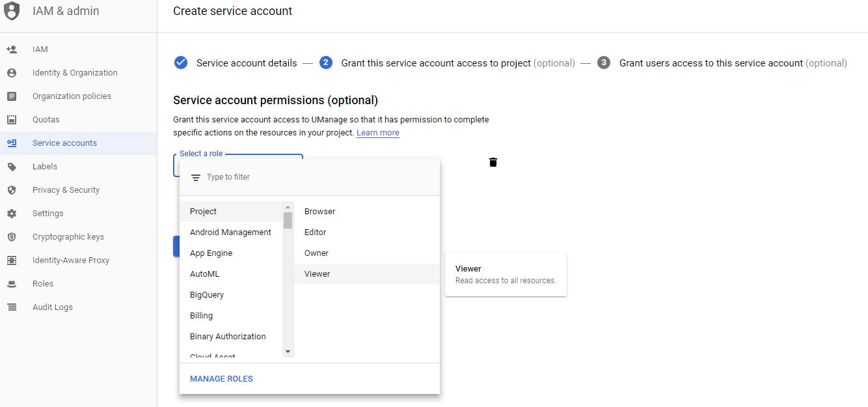The height and width of the screenshot is (407, 868).
Task: Click the role category list scrollbar down arrow
Action: click(x=288, y=351)
